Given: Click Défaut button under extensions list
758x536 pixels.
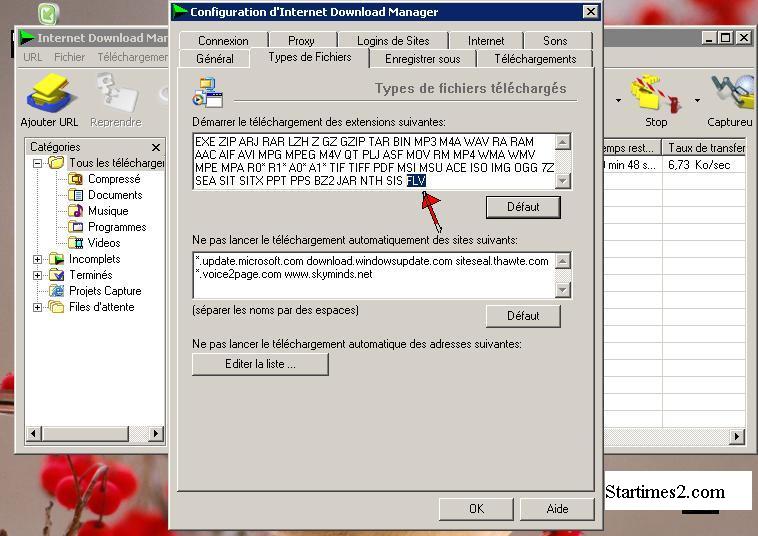Looking at the screenshot, I should pos(523,207).
